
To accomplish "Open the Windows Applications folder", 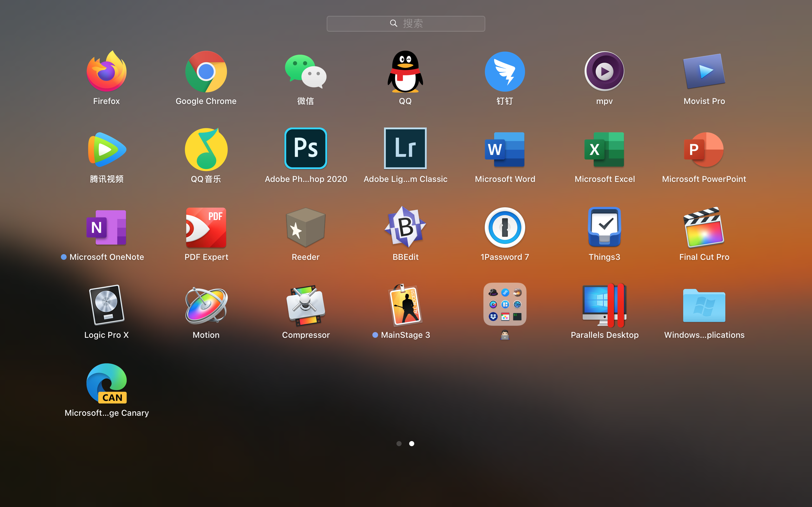I will [704, 305].
